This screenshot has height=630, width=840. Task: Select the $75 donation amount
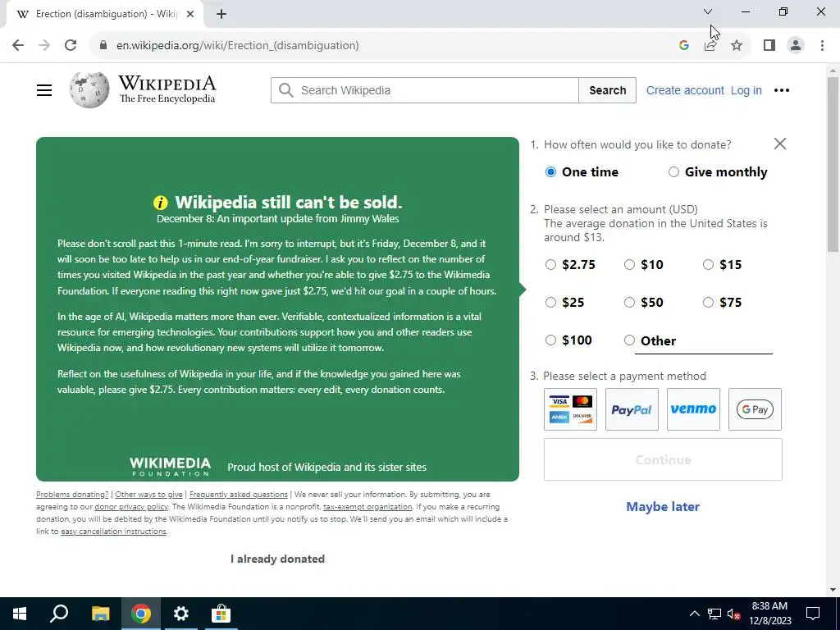pyautogui.click(x=708, y=302)
